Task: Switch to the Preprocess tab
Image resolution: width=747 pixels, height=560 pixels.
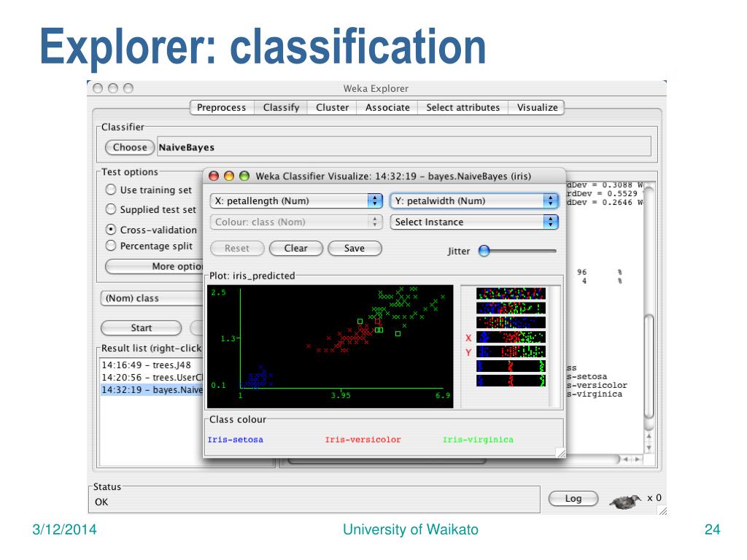Action: pyautogui.click(x=222, y=108)
